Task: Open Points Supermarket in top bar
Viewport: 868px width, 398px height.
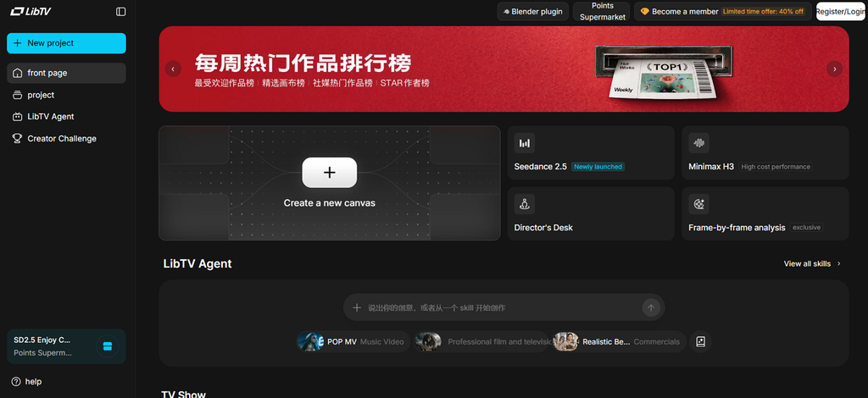Action: (603, 12)
